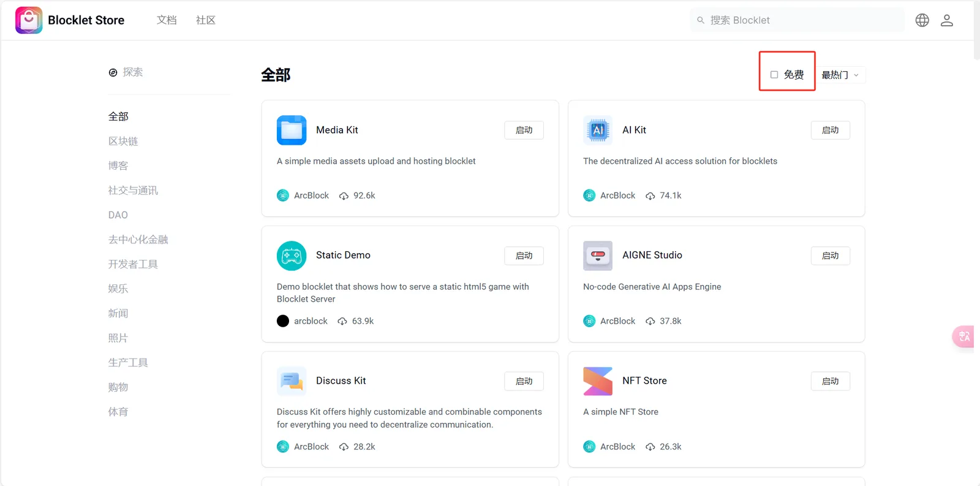
Task: Click the download icon beside 37.8k
Action: click(650, 321)
